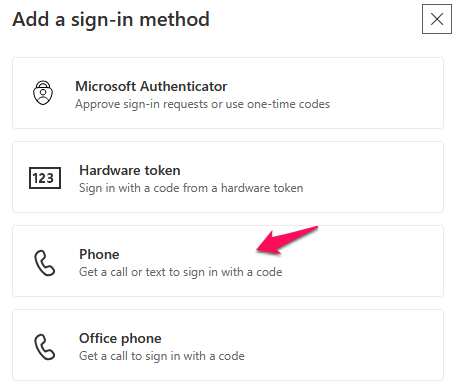The width and height of the screenshot is (462, 386).
Task: Click the 123 hardware token icon
Action: pos(45,178)
